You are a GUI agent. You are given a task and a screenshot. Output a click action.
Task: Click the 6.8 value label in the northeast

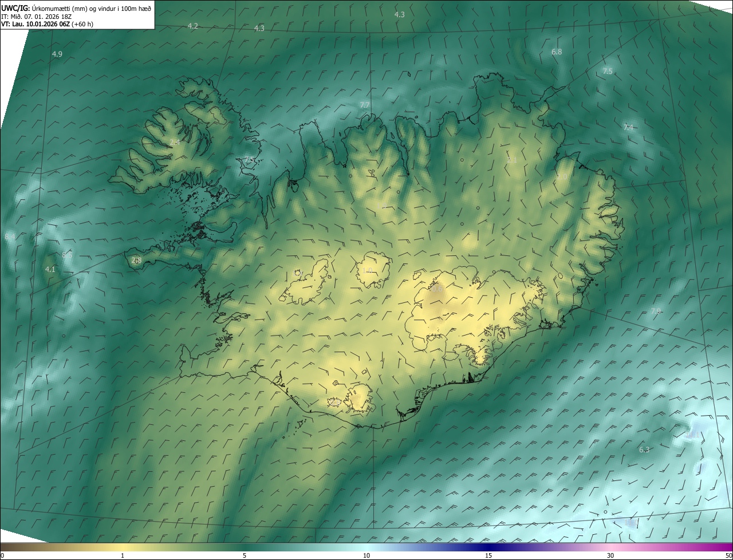click(557, 52)
